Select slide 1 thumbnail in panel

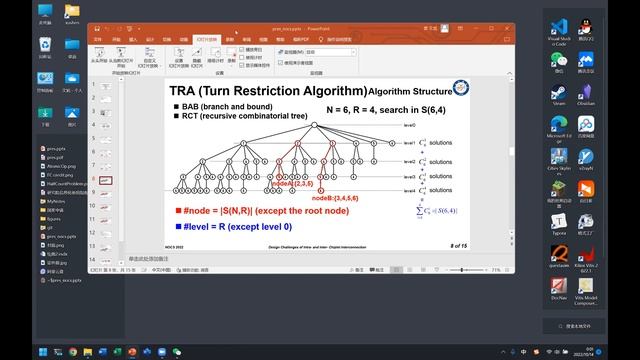point(106,86)
